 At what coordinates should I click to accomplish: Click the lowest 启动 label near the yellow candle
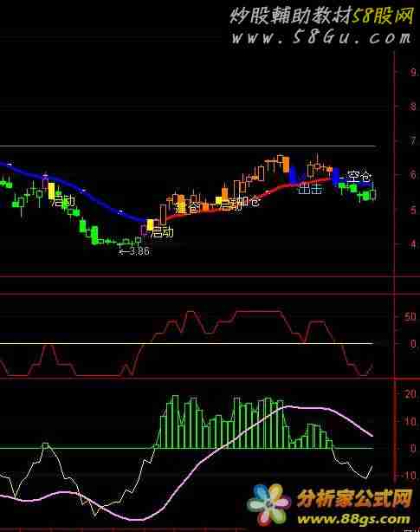pyautogui.click(x=163, y=232)
